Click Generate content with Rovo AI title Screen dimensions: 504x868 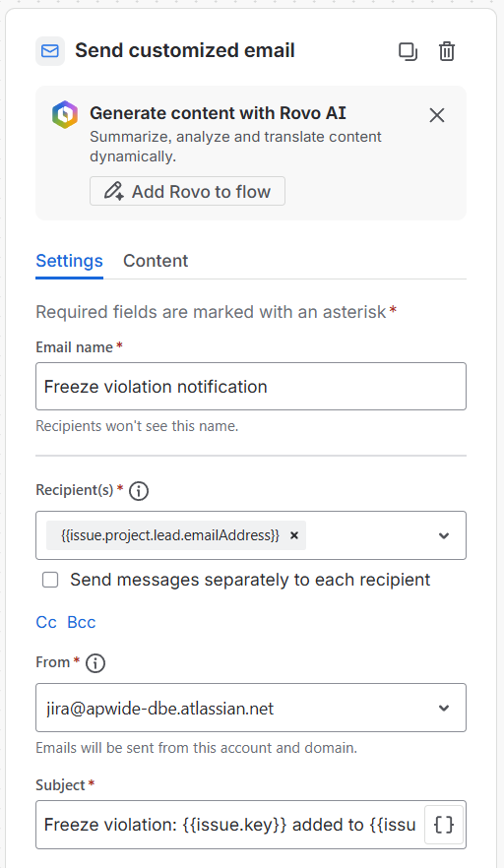[219, 113]
